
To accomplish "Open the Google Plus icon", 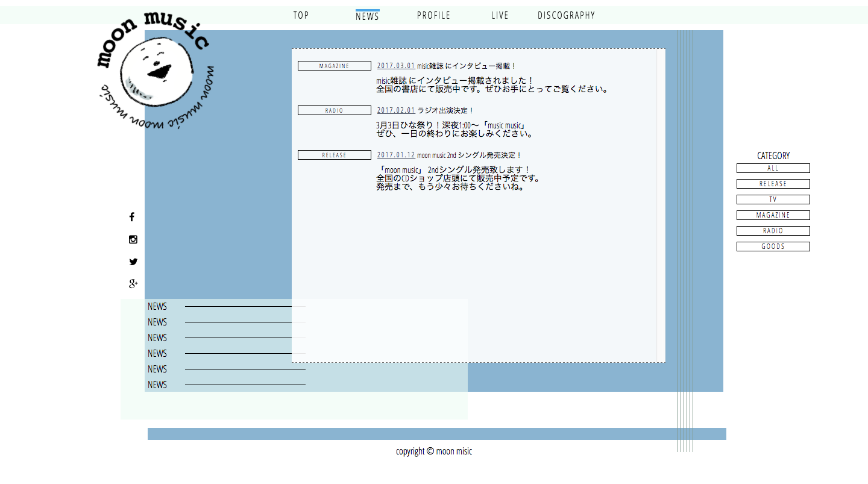I will [133, 283].
